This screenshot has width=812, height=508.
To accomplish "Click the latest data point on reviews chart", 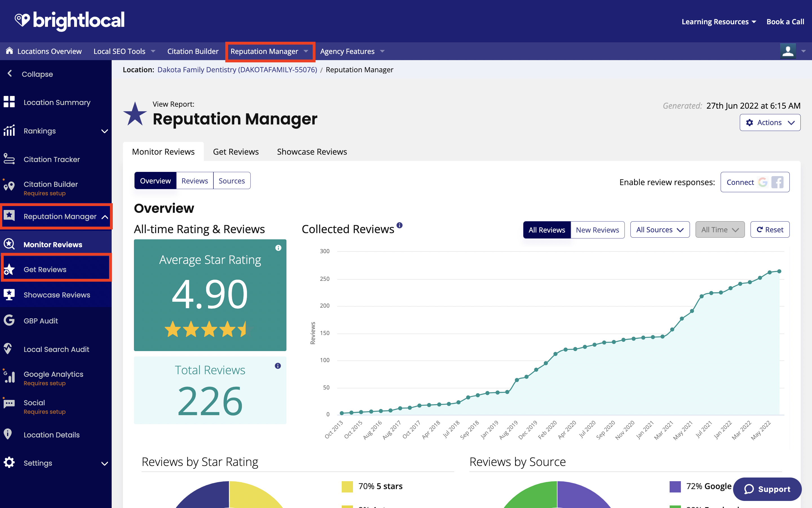I will coord(779,271).
